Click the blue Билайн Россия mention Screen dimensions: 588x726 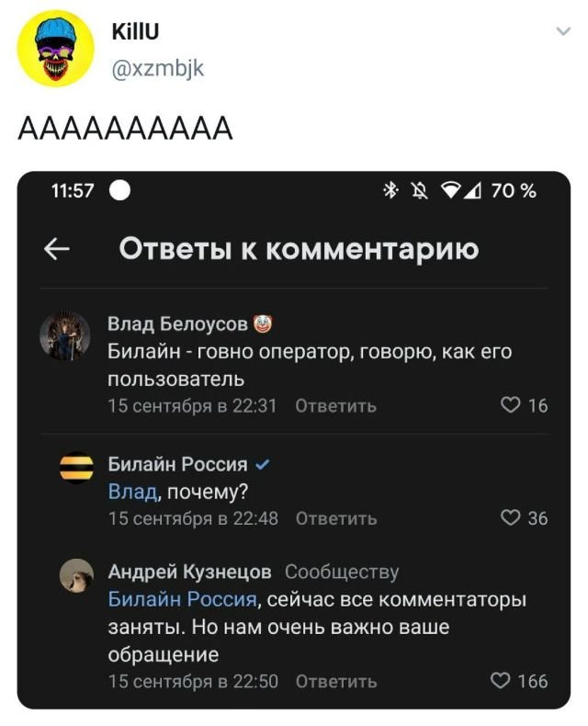182,600
